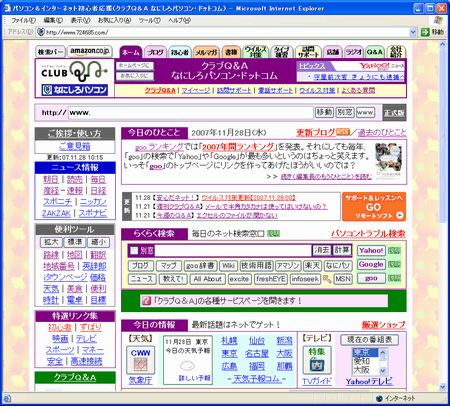Switch to the ブログ tab

click(x=155, y=52)
